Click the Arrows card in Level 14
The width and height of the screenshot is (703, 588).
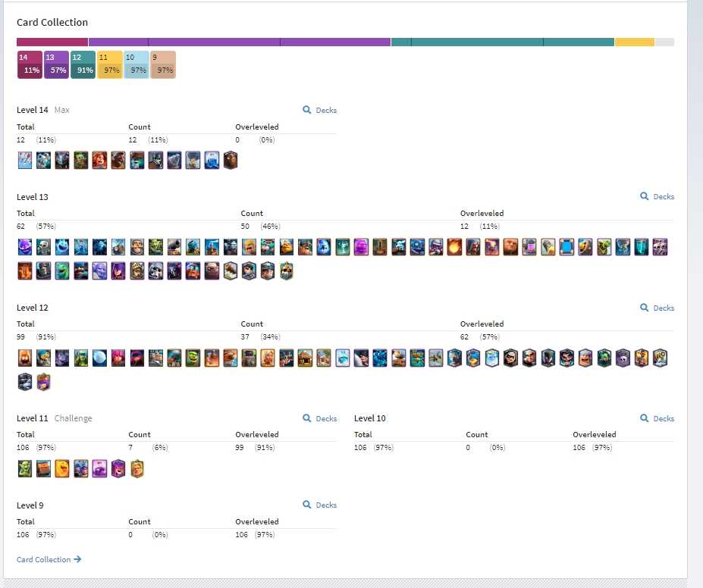point(25,161)
